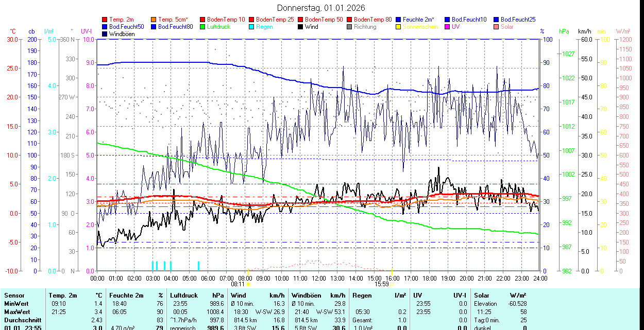This screenshot has height=330, width=644.
Task: Select the BodenTemp 80 legend label
Action: pyautogui.click(x=373, y=20)
